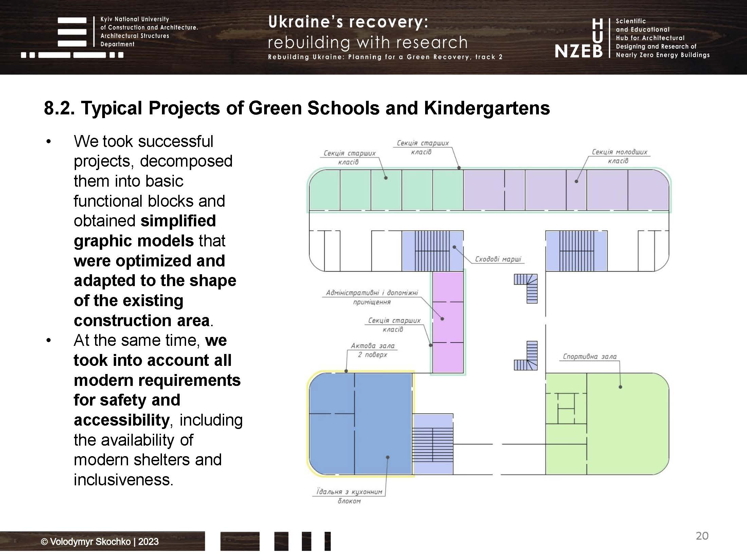Viewport: 747px width, 560px height.
Task: Click the magenta administrative rooms block
Action: coord(448,322)
